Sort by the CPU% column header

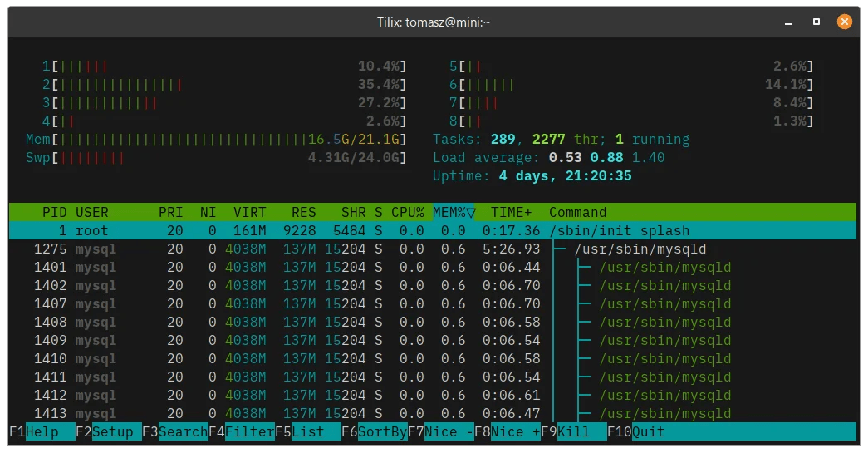[408, 213]
